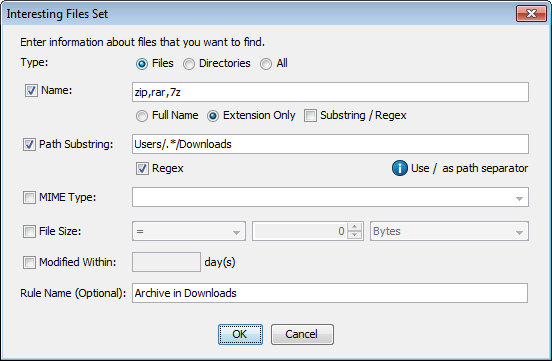This screenshot has height=361, width=552.
Task: Enable the Substring / Regex checkbox
Action: 310,116
